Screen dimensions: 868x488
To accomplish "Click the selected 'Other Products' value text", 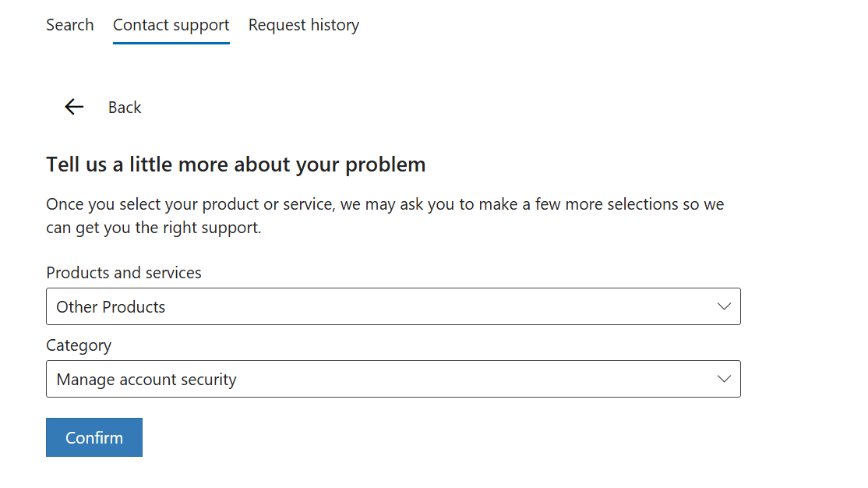I will point(111,307).
